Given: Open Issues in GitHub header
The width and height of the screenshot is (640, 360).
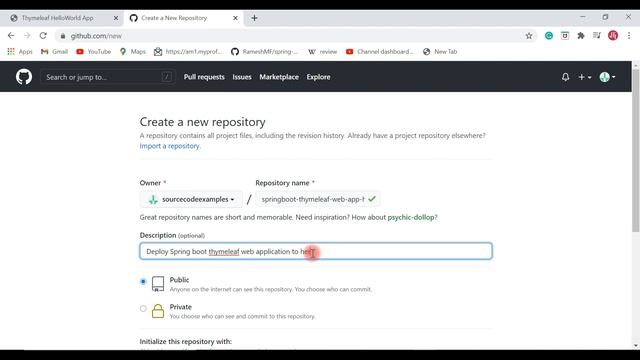Looking at the screenshot, I should [242, 77].
